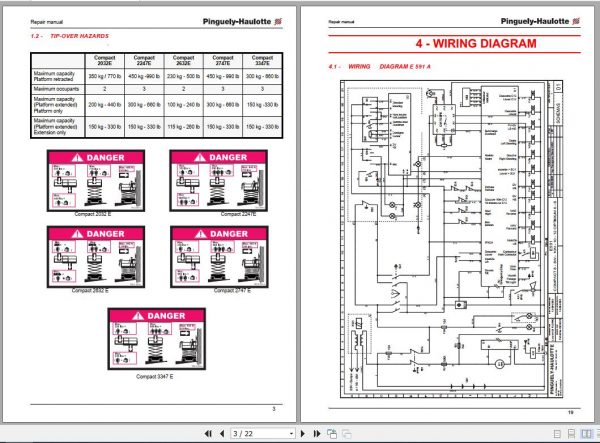The height and width of the screenshot is (443, 600).
Task: Click the '115 kg - 260 lb' table cell
Action: click(x=183, y=127)
